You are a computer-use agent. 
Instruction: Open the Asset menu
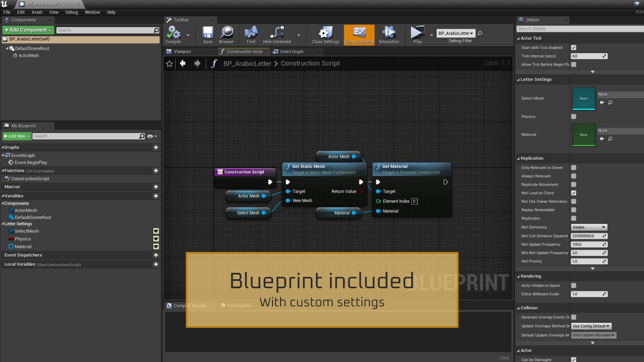(x=37, y=12)
